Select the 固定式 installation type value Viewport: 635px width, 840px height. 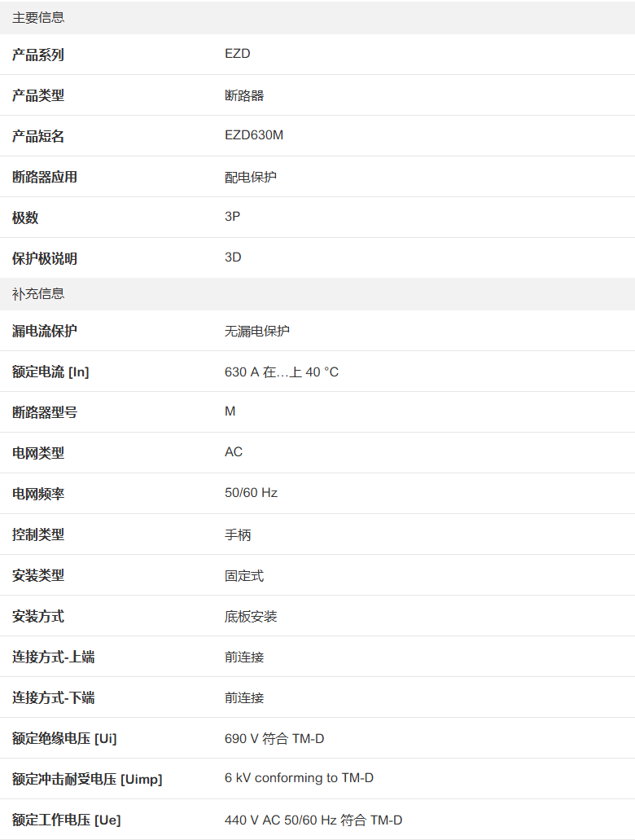tap(244, 575)
